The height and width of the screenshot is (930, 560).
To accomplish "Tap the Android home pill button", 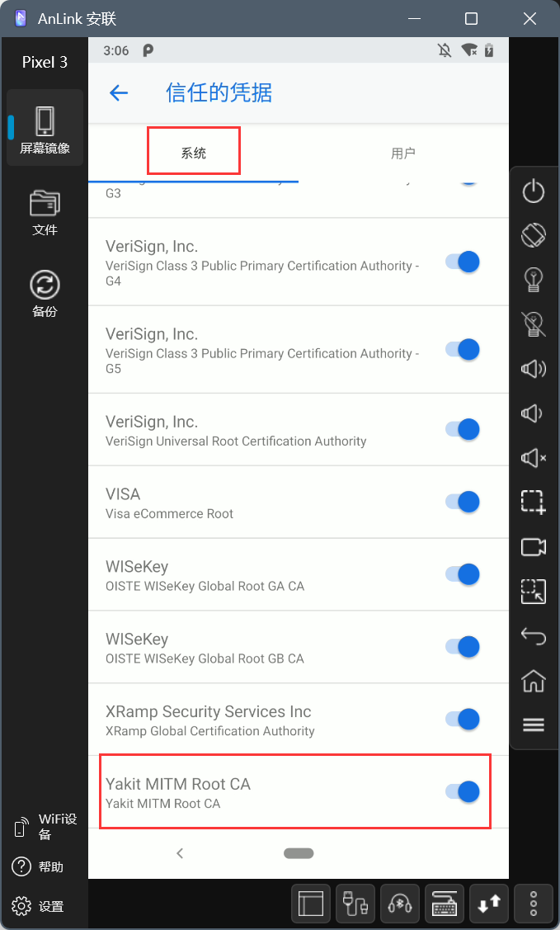I will pos(299,853).
